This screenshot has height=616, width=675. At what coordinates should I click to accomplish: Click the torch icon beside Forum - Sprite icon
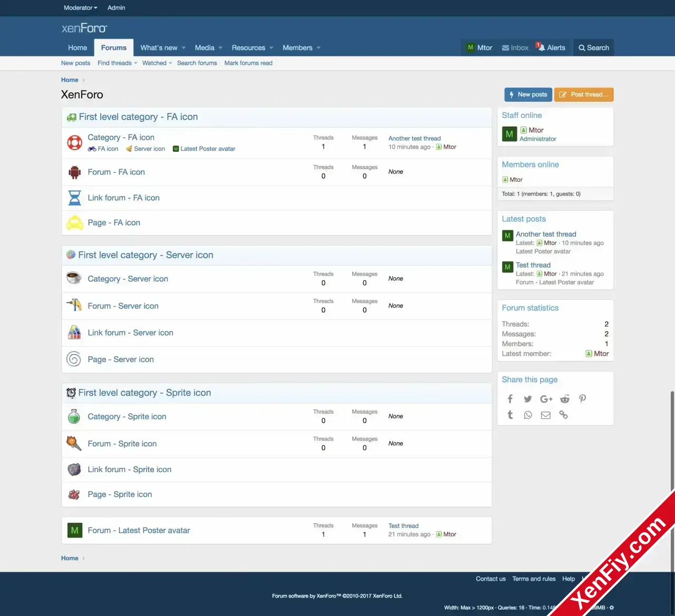[74, 443]
